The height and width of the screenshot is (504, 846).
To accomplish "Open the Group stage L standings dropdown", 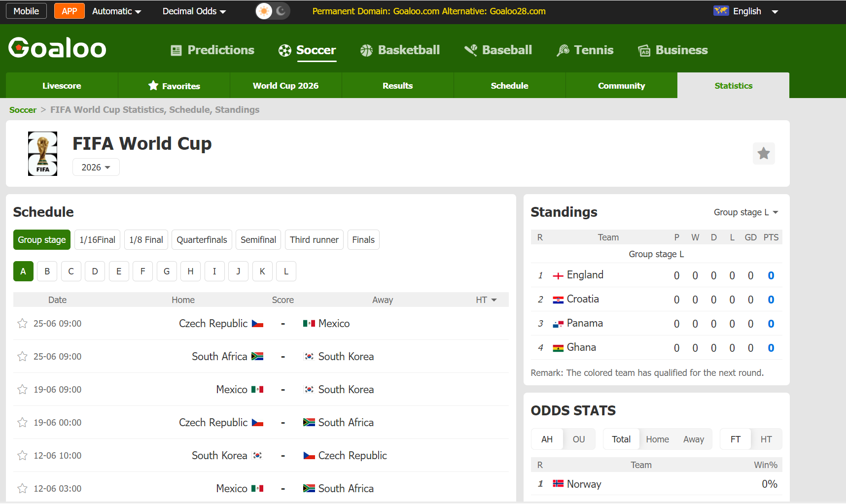I will click(x=746, y=212).
